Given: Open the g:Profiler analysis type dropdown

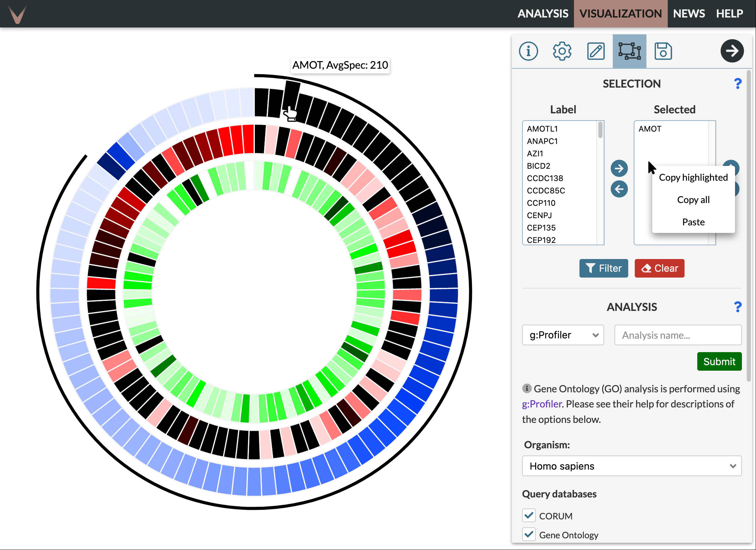Looking at the screenshot, I should 563,335.
